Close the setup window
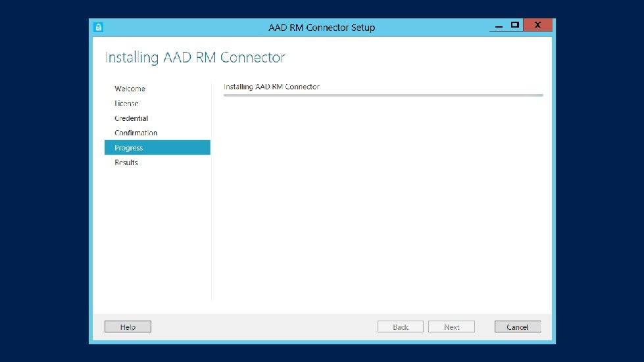The width and height of the screenshot is (644, 362). click(x=537, y=25)
